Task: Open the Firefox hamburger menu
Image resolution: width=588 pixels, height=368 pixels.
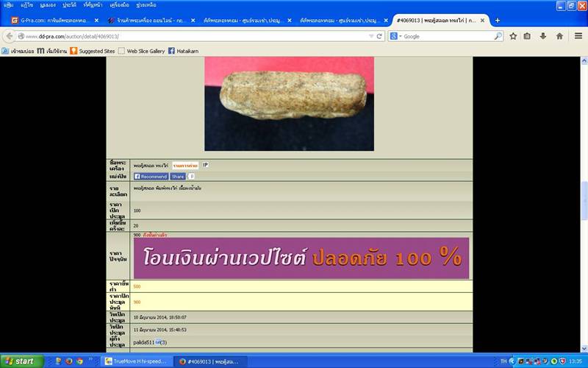Action: coord(578,36)
